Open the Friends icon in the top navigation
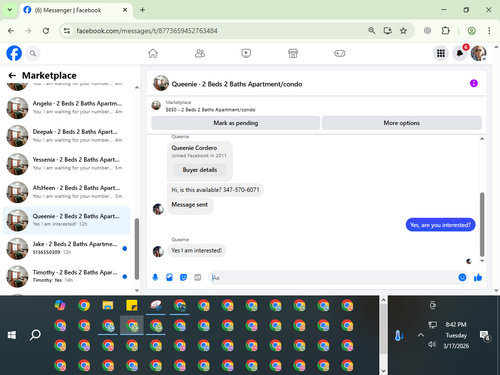This screenshot has height=375, width=500. click(200, 53)
